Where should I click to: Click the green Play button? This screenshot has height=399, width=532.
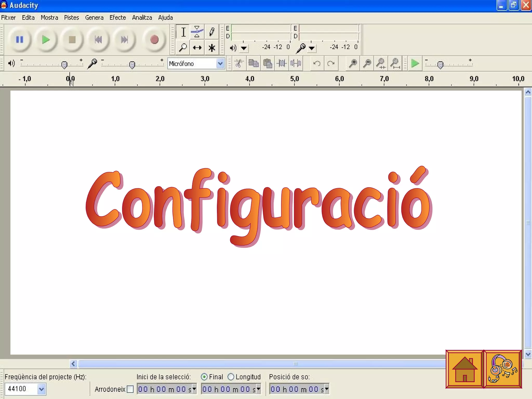point(46,40)
